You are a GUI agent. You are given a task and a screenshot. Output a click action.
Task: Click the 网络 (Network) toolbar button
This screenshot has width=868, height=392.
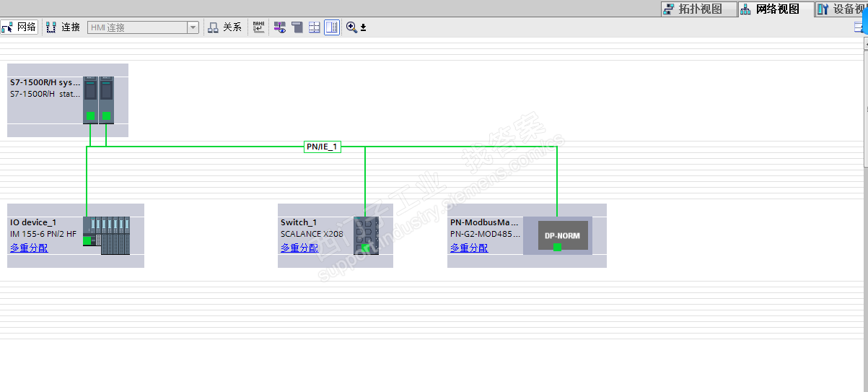click(x=19, y=27)
